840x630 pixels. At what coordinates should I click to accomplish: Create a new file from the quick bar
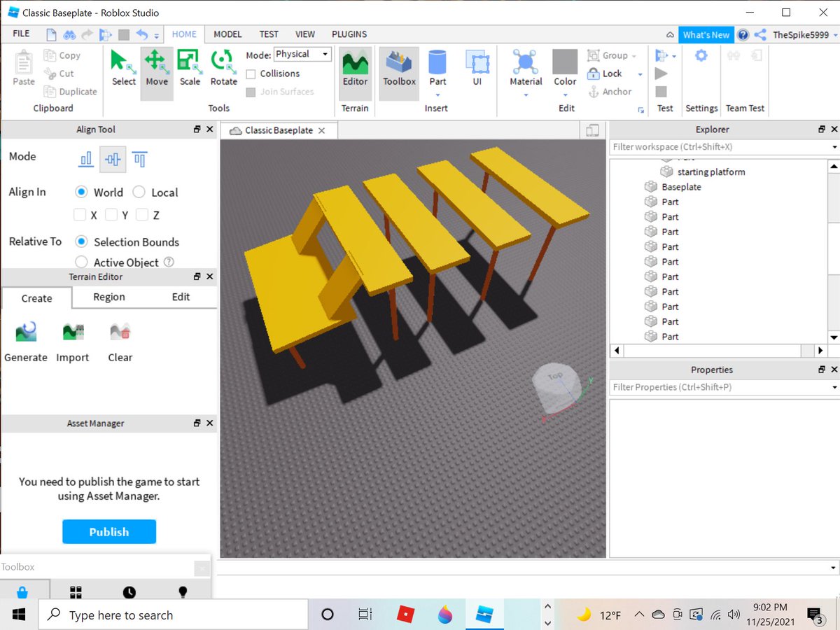pos(52,34)
